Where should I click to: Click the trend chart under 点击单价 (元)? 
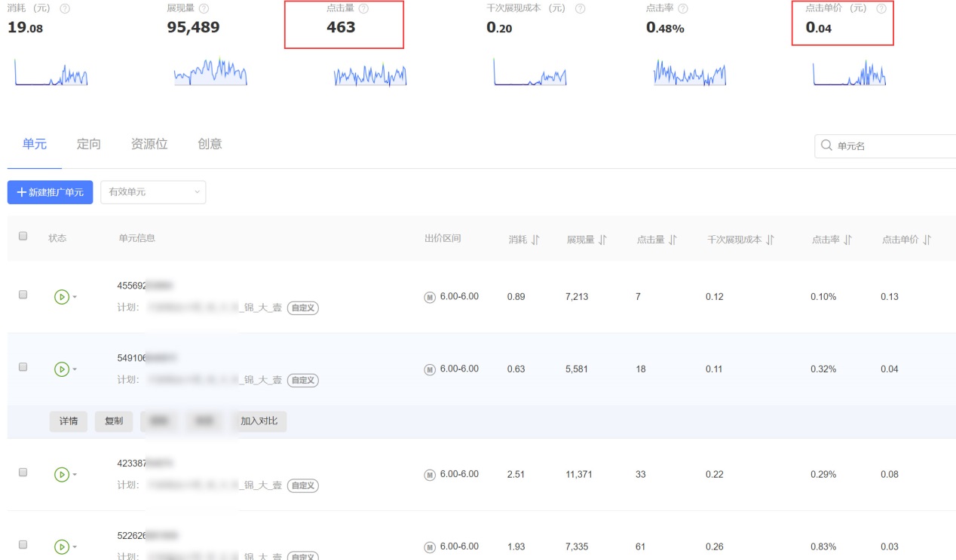(850, 73)
